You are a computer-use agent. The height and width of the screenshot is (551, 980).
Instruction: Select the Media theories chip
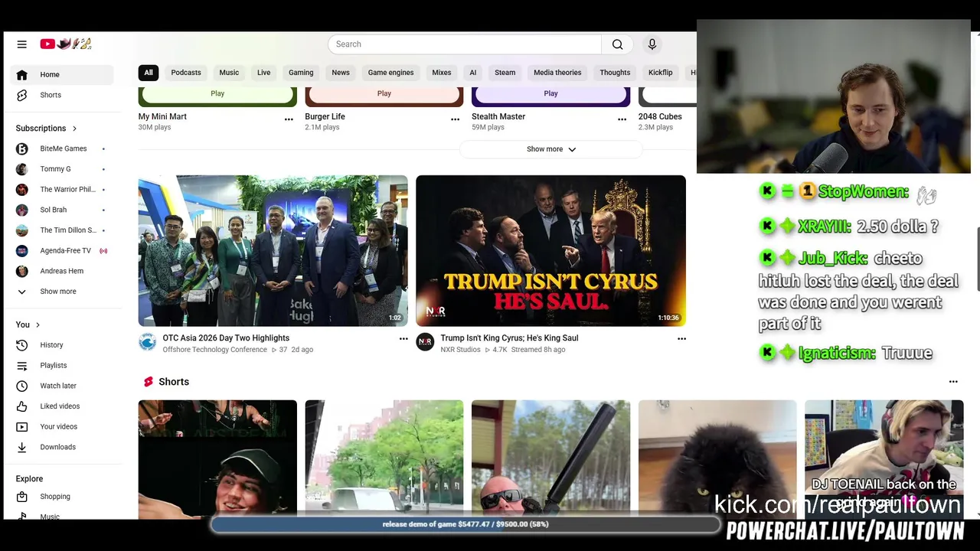click(557, 73)
